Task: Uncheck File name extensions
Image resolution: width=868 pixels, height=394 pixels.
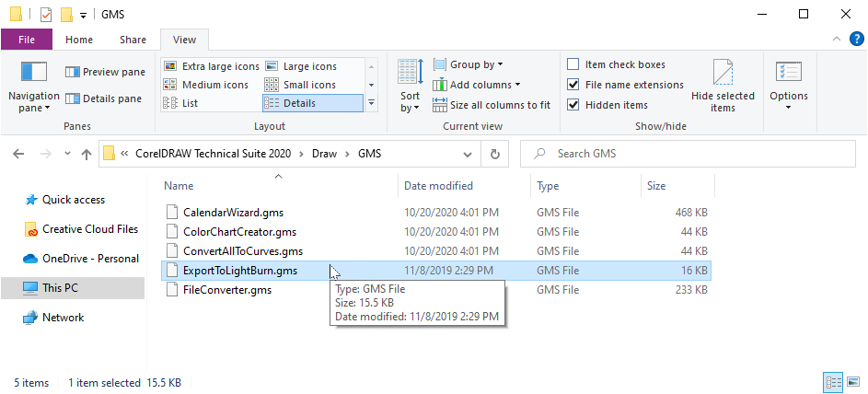Action: pyautogui.click(x=573, y=85)
